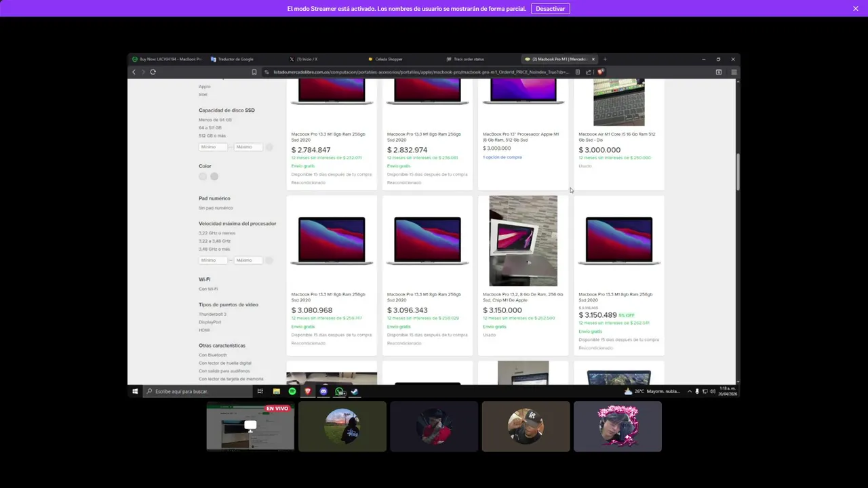The height and width of the screenshot is (488, 868).
Task: Go back in the browser history
Action: (134, 72)
